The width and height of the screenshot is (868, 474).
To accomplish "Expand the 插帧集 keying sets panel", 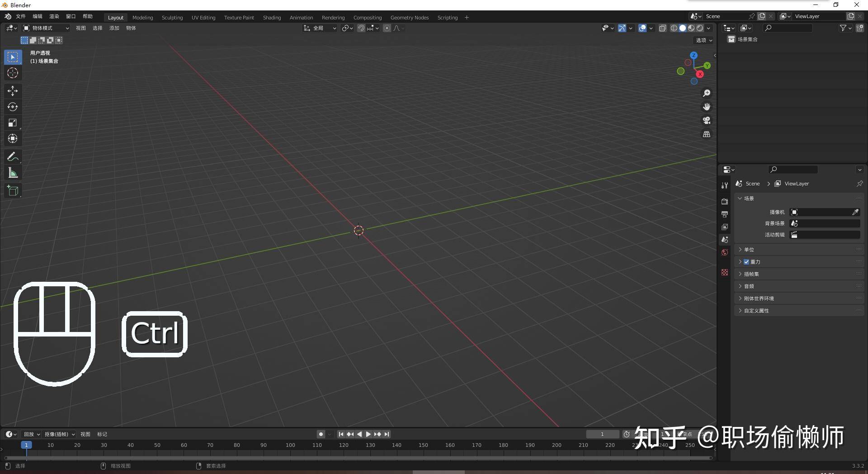I will tap(799, 274).
